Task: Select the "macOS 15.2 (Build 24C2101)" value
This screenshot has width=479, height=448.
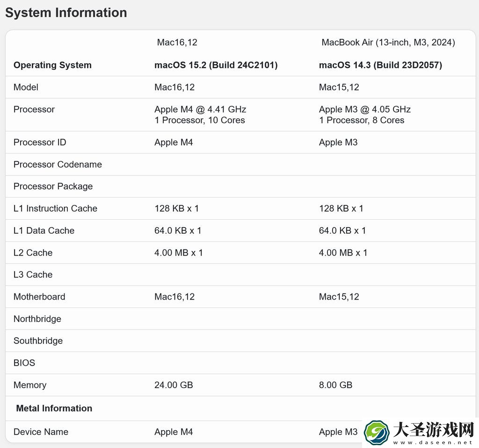Action: [216, 65]
